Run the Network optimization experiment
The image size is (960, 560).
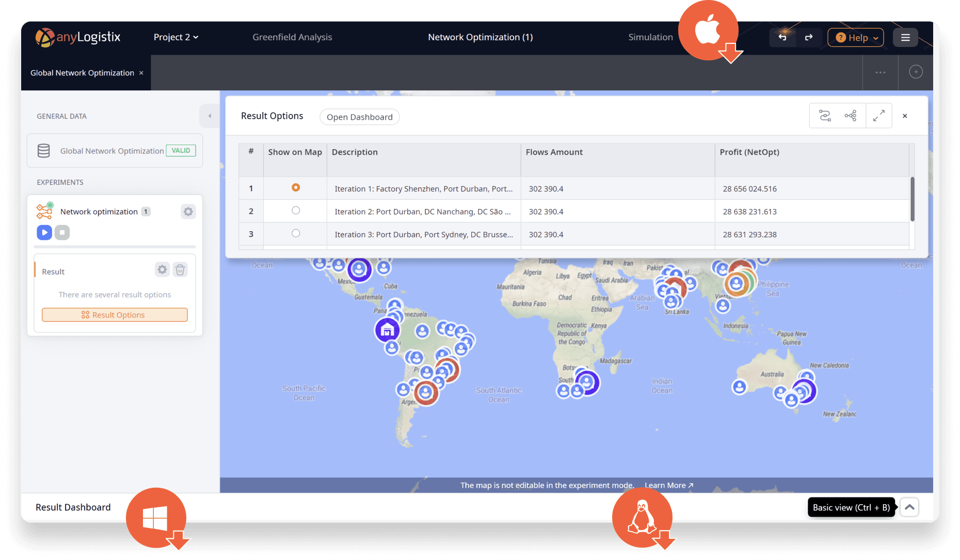pyautogui.click(x=44, y=232)
